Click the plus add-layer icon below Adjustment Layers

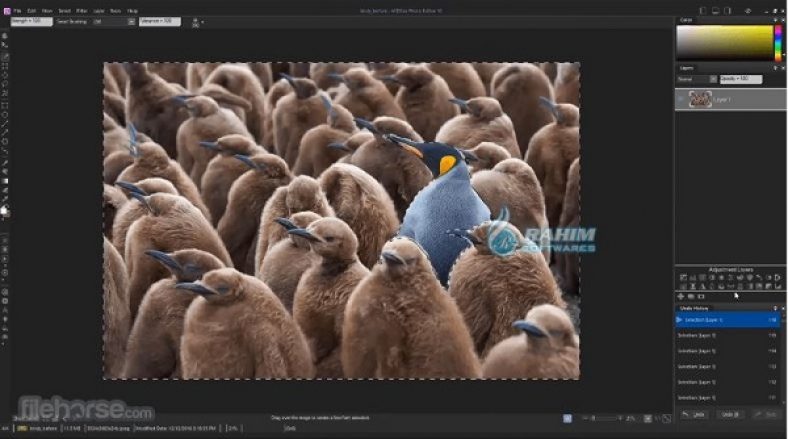[681, 297]
